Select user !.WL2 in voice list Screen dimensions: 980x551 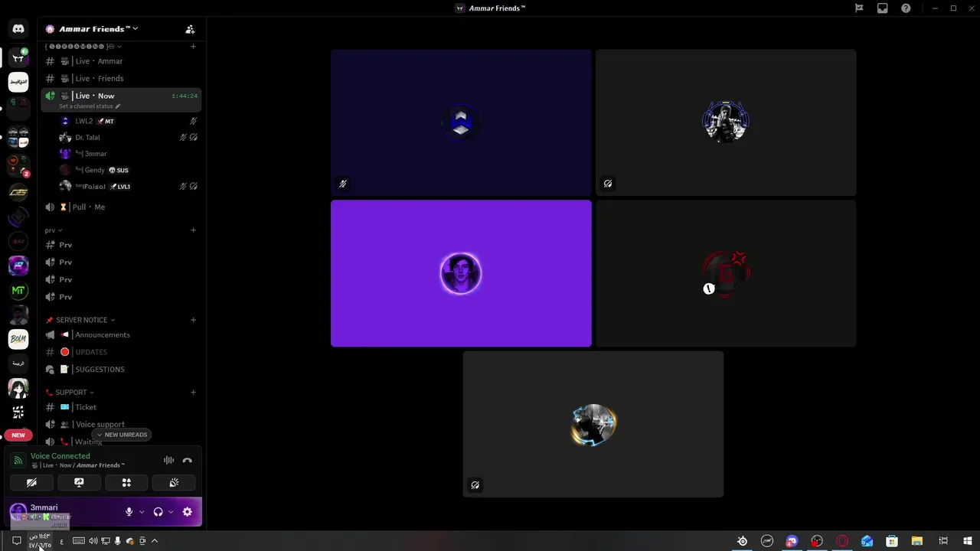pos(129,121)
